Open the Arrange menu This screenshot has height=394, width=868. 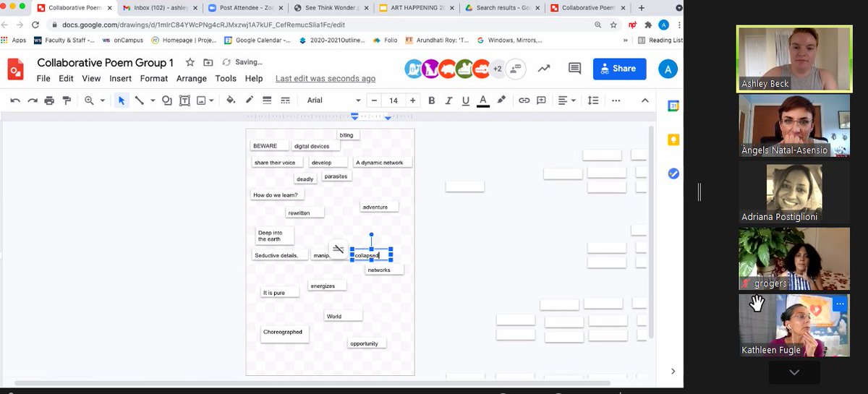pos(192,78)
